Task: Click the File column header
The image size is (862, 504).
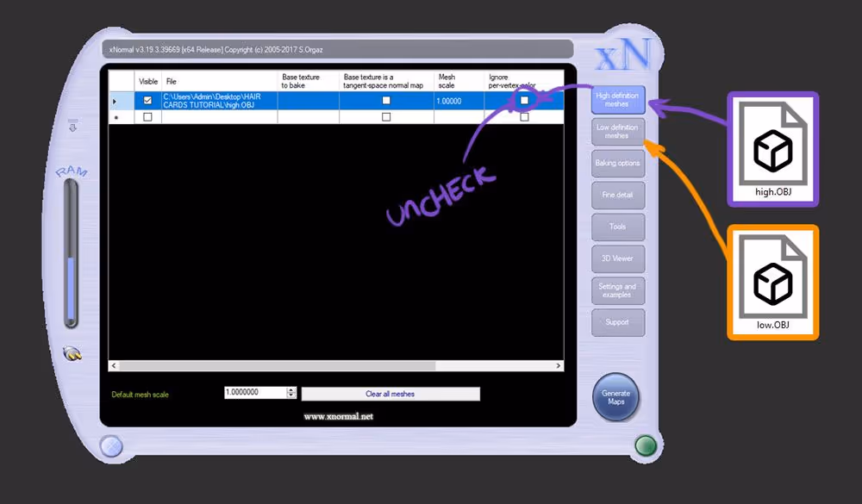Action: coord(219,81)
